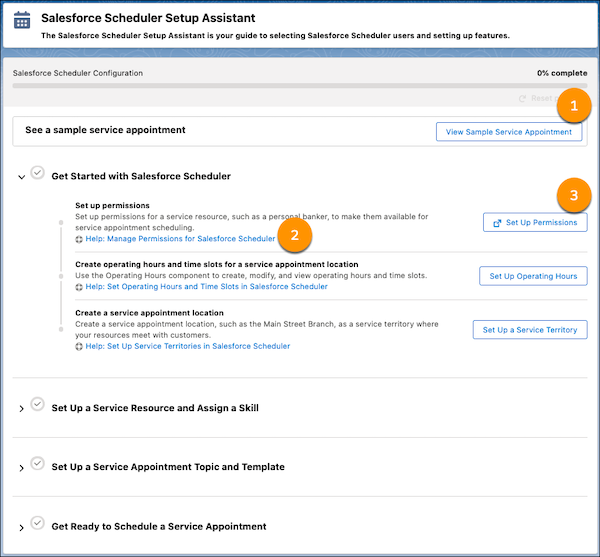Click the 'Salesforce Scheduler Setup Assistant' title

pos(148,18)
